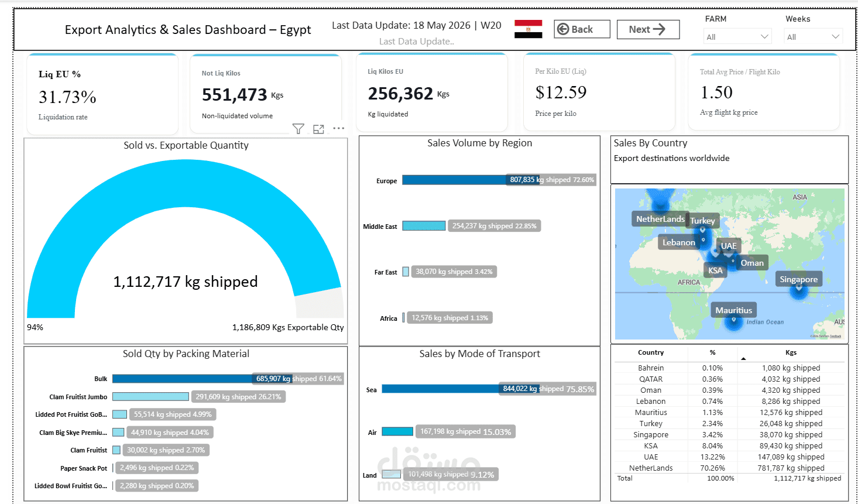Select the KSA row in country table
This screenshot has width=858, height=504.
click(x=729, y=445)
